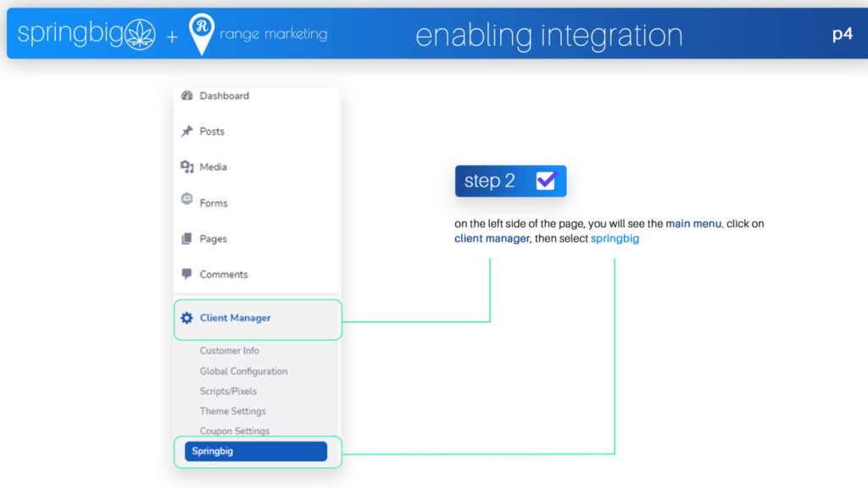
Task: Click the 'main menu' highlighted text
Action: pyautogui.click(x=693, y=224)
